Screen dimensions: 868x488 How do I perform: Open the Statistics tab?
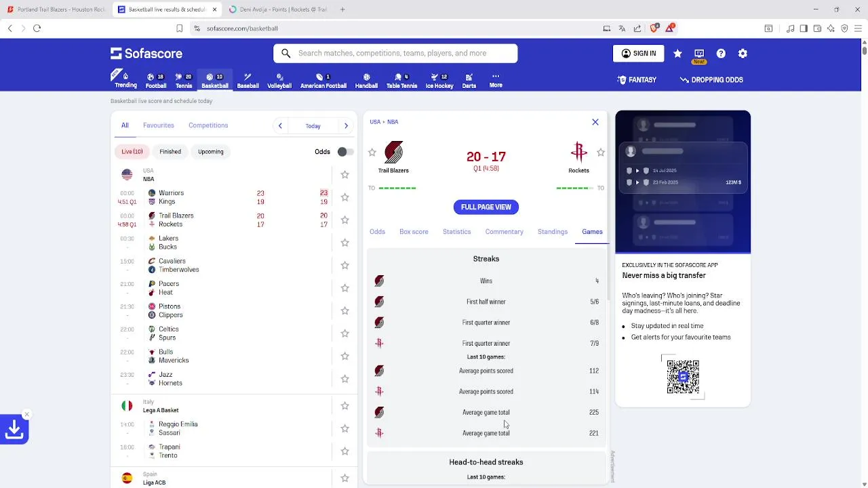(456, 232)
